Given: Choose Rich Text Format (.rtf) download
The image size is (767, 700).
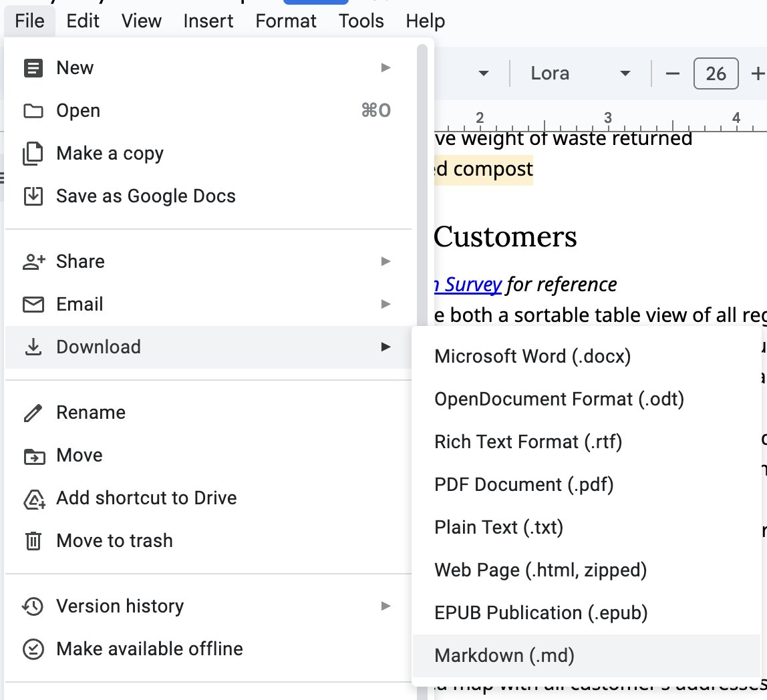Looking at the screenshot, I should point(587,442).
